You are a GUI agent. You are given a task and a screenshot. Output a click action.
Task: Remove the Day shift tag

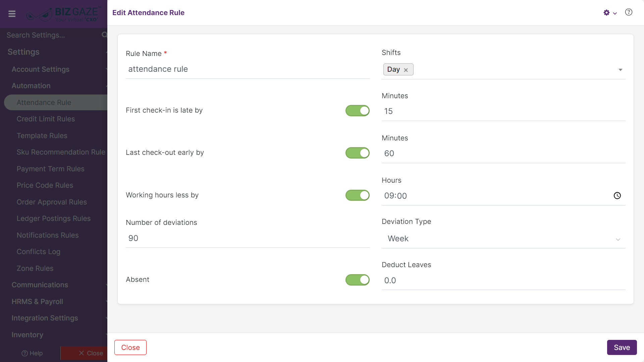tap(406, 70)
